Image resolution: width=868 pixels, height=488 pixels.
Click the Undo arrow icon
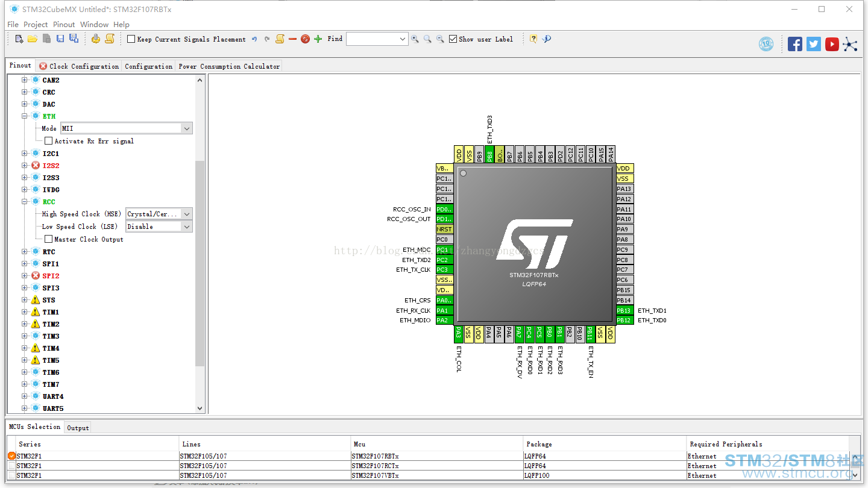click(x=254, y=39)
